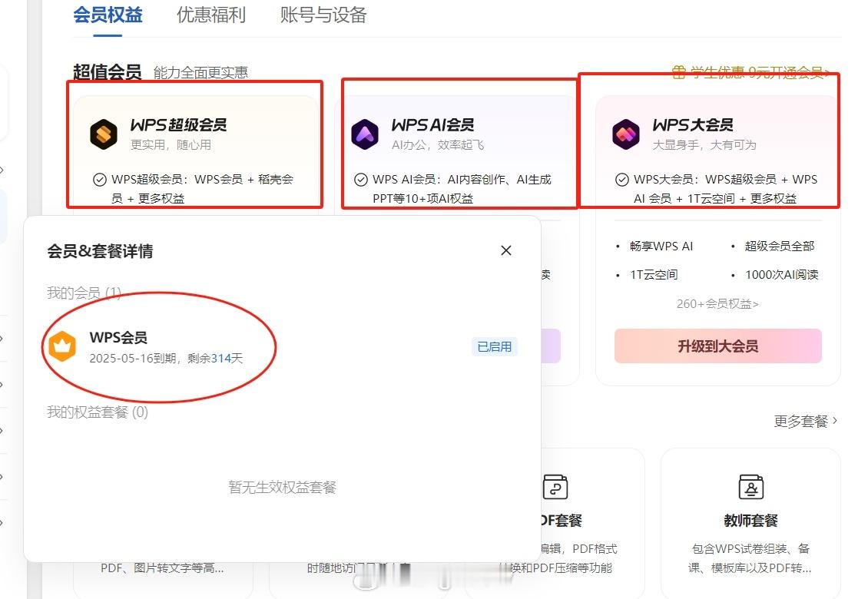Click 升级到大会员 button
This screenshot has width=868, height=599.
(718, 346)
